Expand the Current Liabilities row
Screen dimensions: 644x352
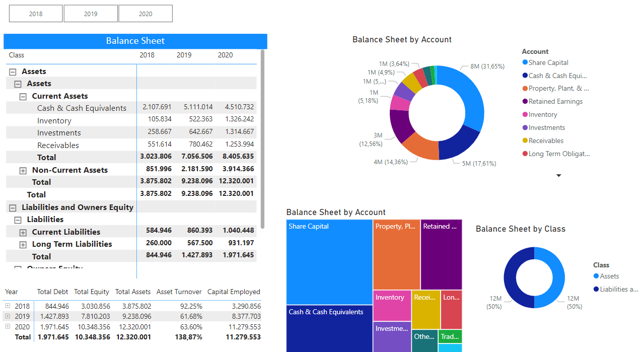[23, 232]
